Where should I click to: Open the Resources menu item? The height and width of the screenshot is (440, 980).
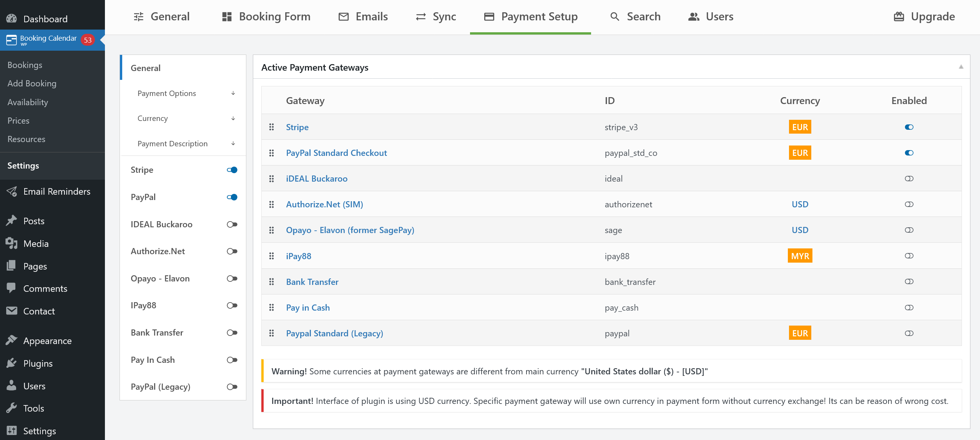click(27, 139)
